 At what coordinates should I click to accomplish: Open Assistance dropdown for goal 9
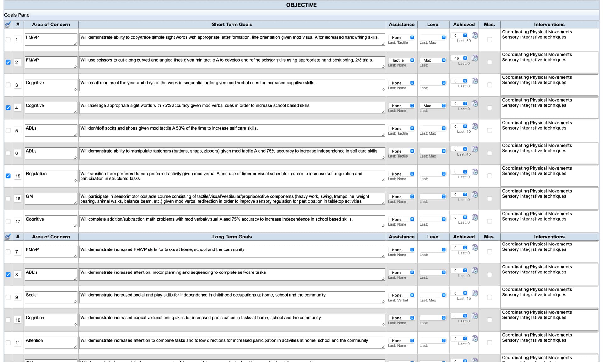tap(401, 295)
